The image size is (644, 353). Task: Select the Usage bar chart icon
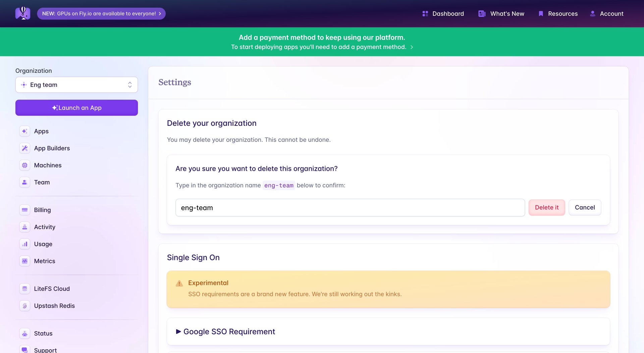[x=24, y=244]
